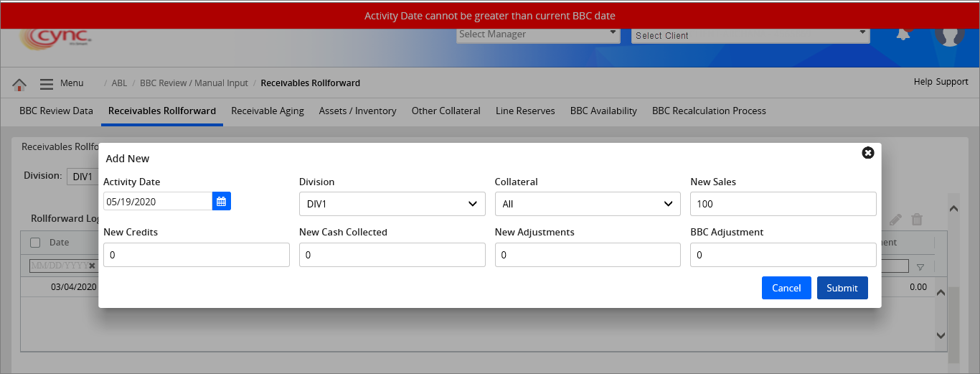Click the New Sales input field
Image resolution: width=980 pixels, height=374 pixels.
point(783,204)
